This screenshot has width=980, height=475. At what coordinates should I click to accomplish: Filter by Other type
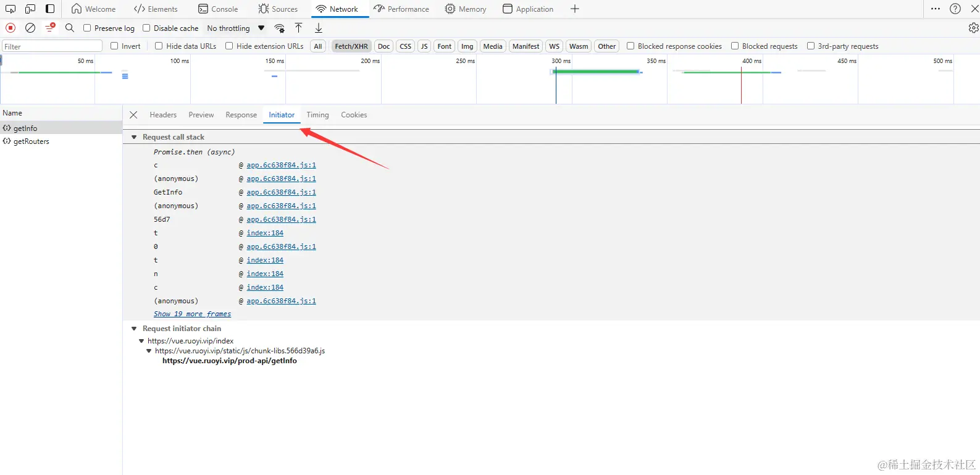[607, 46]
